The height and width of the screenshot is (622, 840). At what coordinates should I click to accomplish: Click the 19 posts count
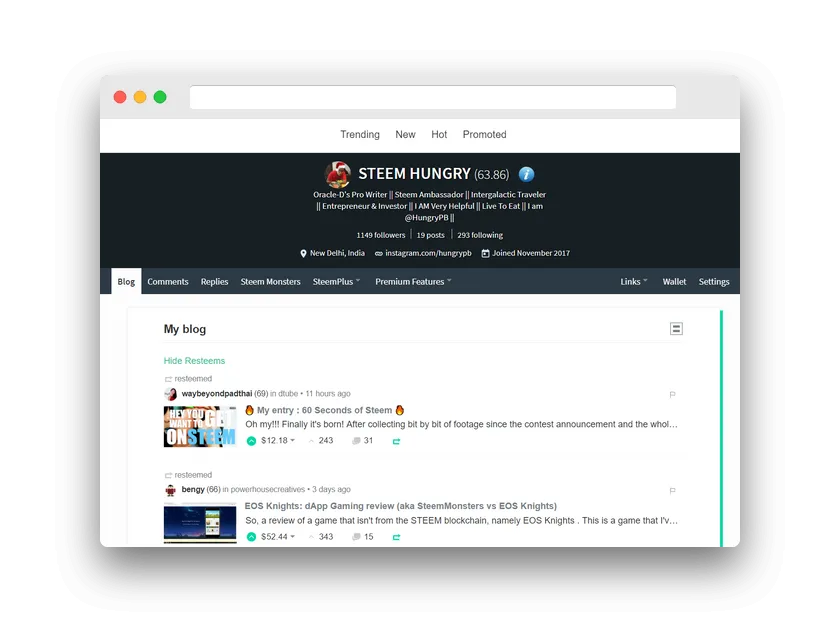click(431, 235)
